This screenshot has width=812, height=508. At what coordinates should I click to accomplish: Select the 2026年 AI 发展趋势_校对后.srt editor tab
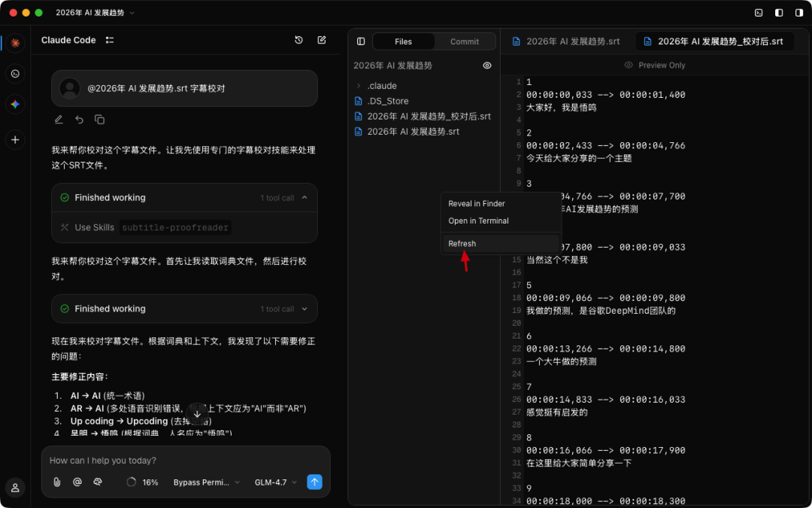715,41
